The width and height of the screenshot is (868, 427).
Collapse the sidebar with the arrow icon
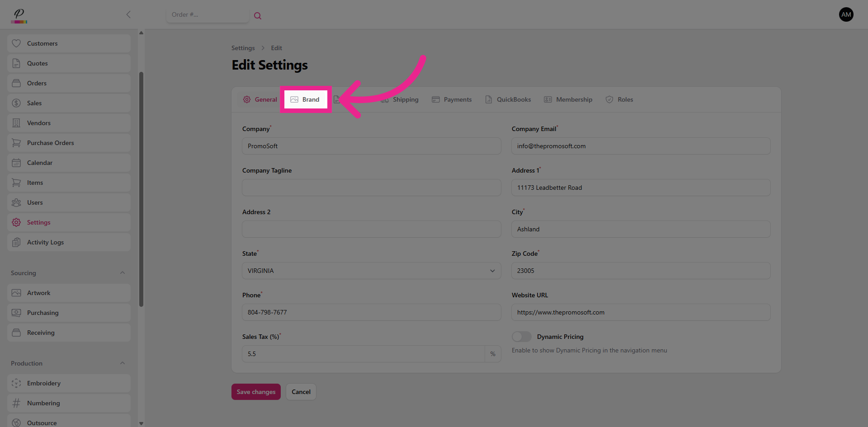tap(128, 14)
